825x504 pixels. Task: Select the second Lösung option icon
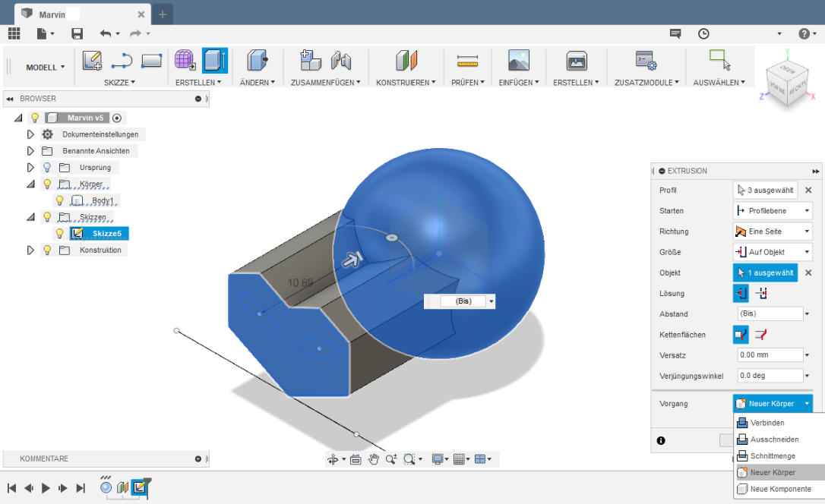761,293
